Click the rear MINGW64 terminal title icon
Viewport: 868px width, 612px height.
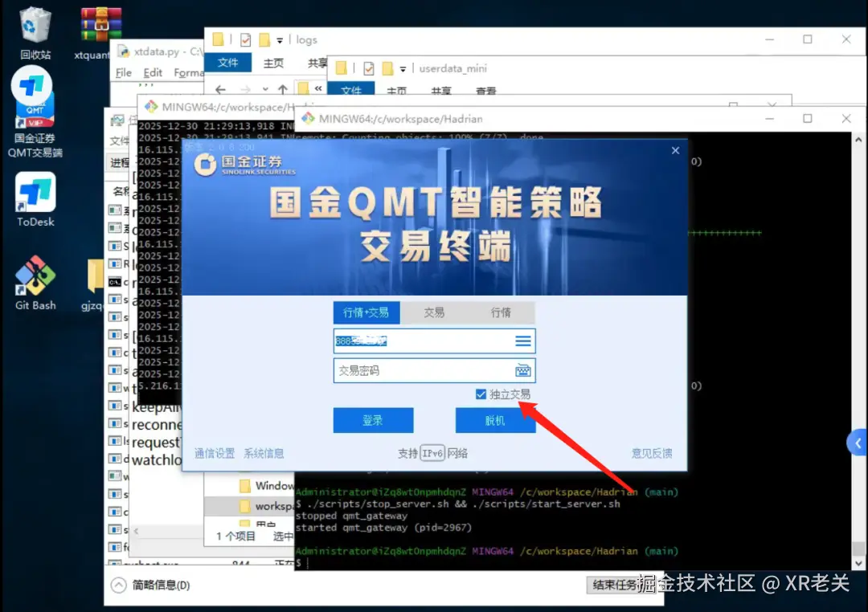(x=151, y=106)
